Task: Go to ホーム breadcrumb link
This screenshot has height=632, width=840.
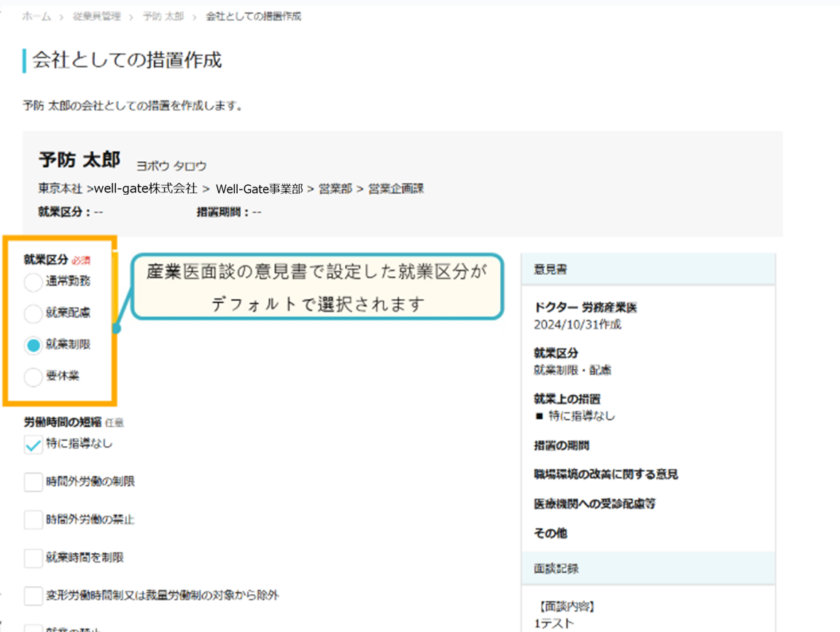Action: point(36,17)
